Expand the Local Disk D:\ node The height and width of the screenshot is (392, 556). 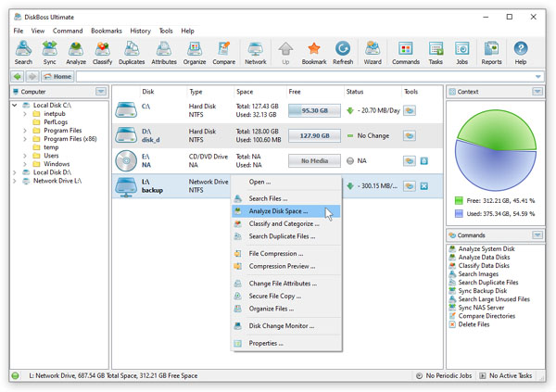click(15, 172)
